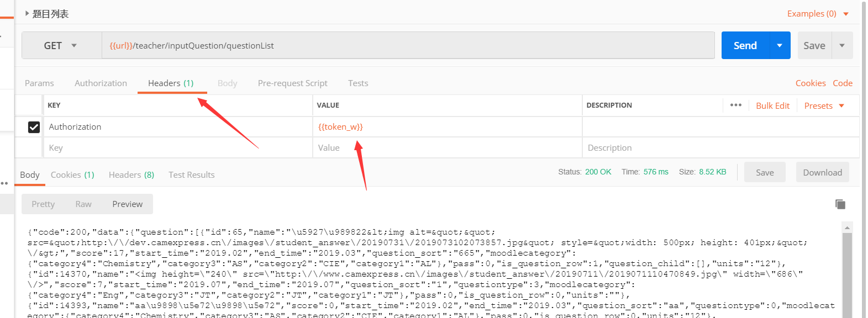Uncheck the Authorization header checkbox
The width and height of the screenshot is (868, 318).
[34, 127]
